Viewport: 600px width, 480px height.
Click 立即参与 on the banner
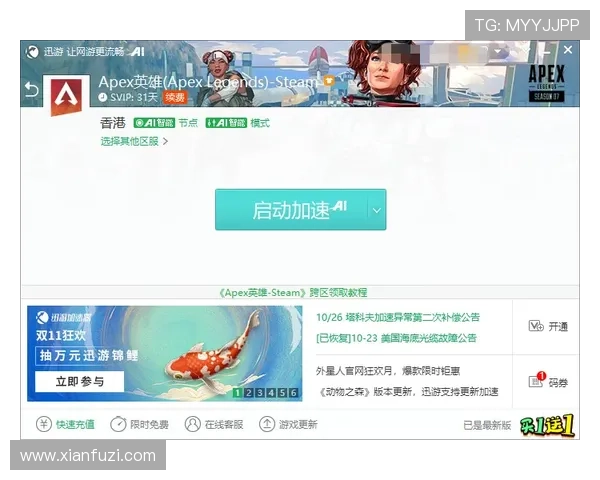pyautogui.click(x=80, y=382)
